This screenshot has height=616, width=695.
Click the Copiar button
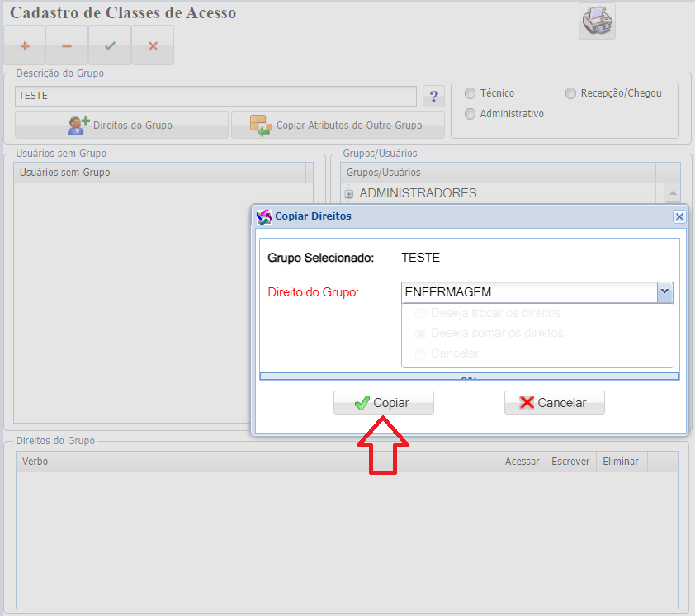[383, 403]
